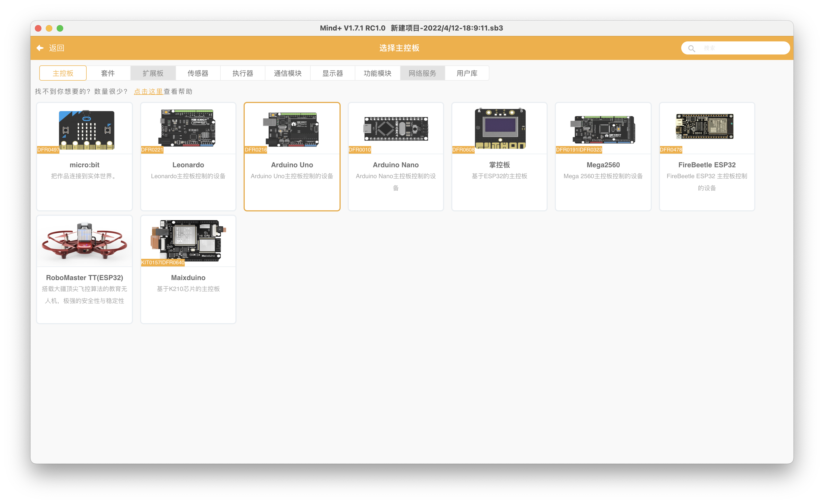Select the 掌控板 board image

point(500,128)
